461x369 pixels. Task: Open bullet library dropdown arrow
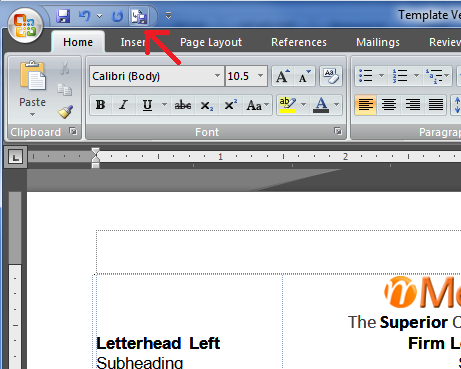click(x=381, y=76)
